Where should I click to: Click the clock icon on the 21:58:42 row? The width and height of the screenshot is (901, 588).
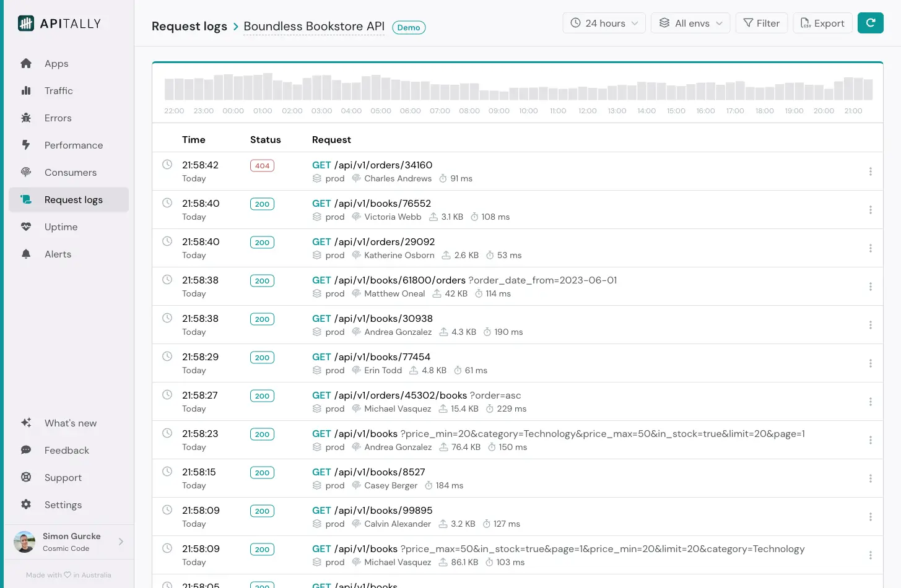pos(167,165)
